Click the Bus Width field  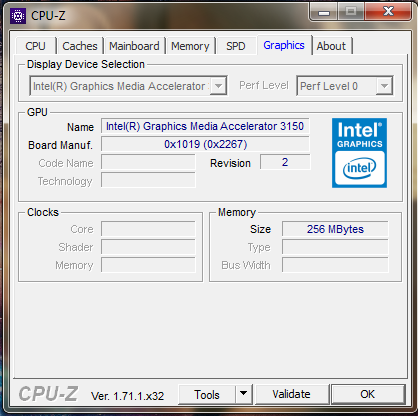click(x=335, y=265)
